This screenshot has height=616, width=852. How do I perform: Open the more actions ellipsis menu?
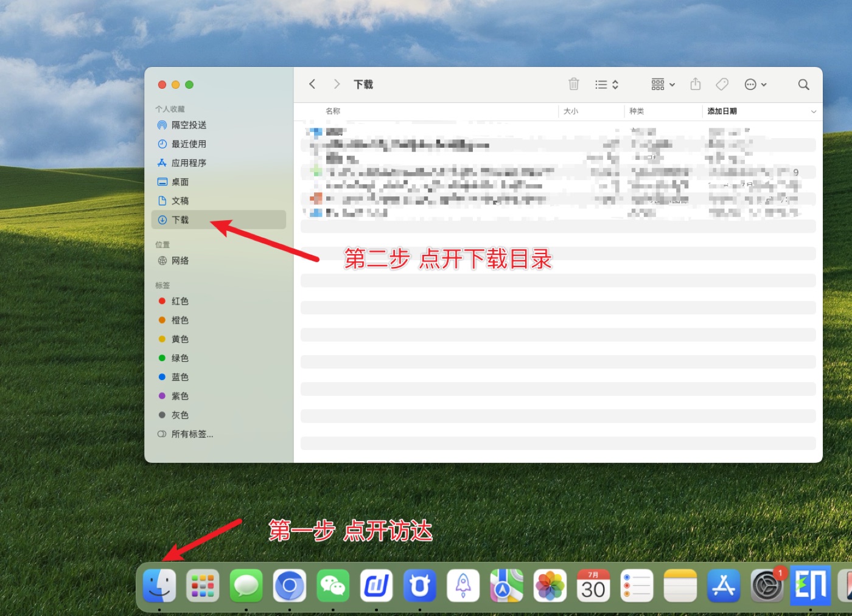pyautogui.click(x=756, y=85)
